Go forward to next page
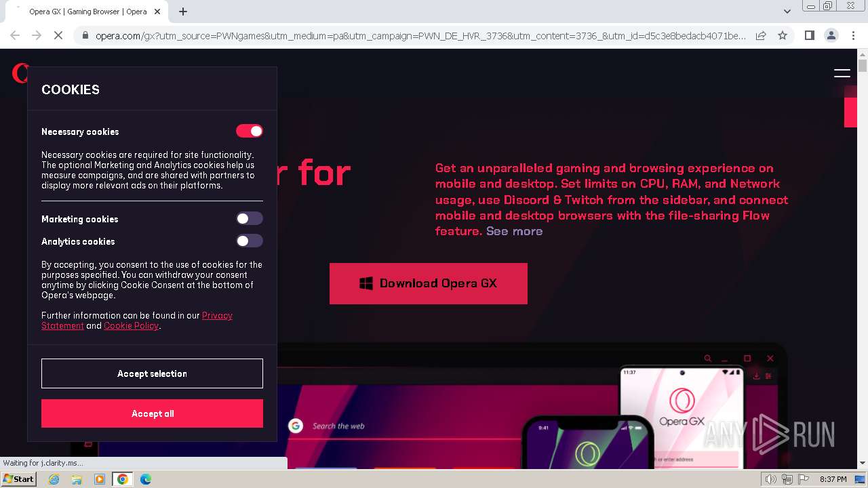Screen dimensions: 868x488 tap(37, 35)
